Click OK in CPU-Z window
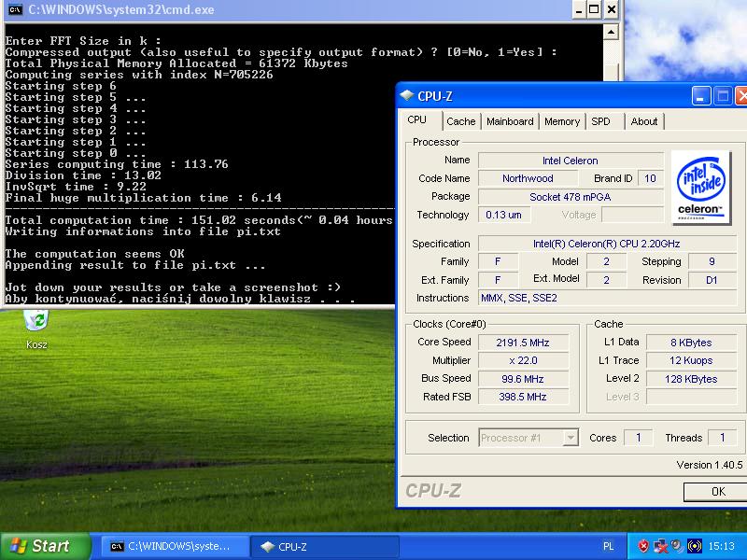747x560 pixels. click(715, 492)
